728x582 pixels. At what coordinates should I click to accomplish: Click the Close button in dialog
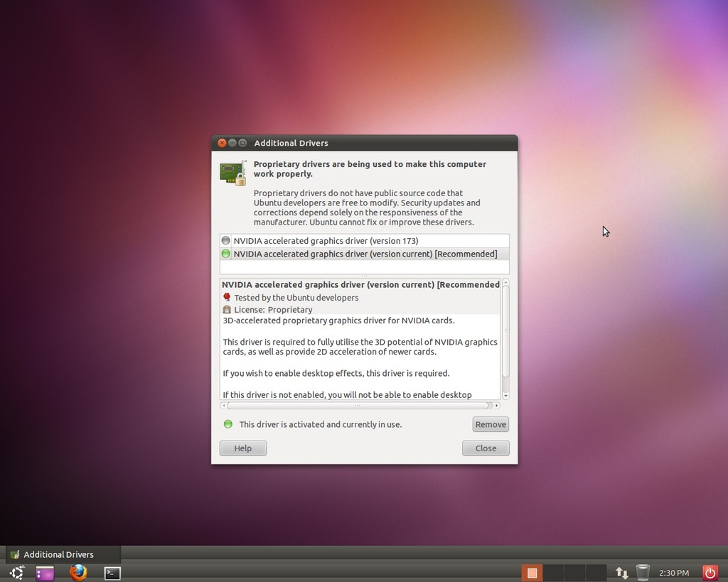[486, 448]
